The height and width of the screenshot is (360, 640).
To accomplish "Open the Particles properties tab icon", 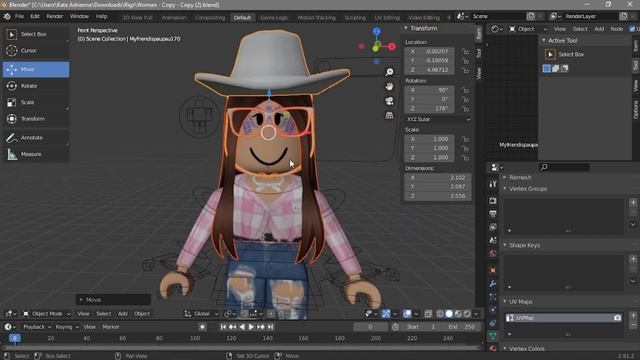I will click(493, 297).
